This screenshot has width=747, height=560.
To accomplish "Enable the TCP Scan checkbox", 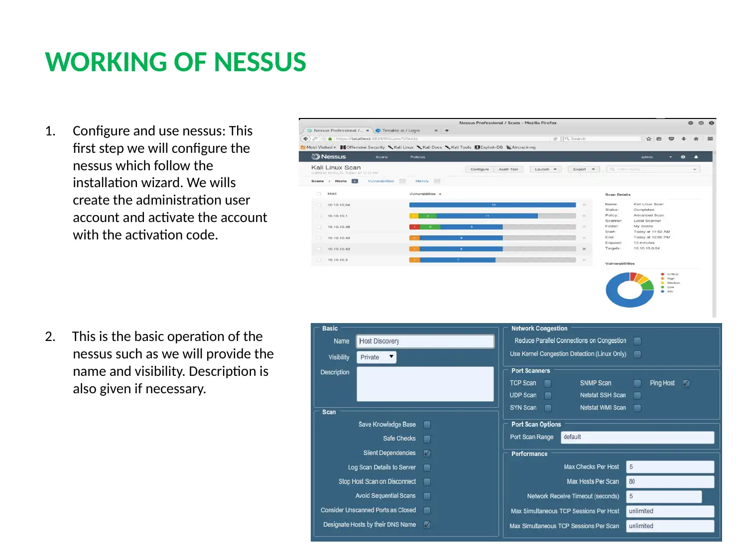I will tap(548, 383).
